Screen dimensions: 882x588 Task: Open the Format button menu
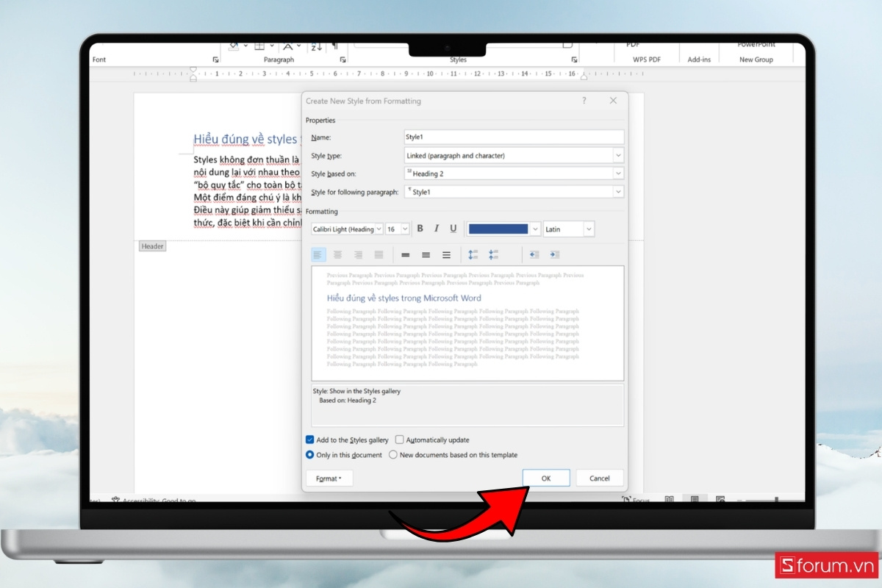(x=329, y=478)
